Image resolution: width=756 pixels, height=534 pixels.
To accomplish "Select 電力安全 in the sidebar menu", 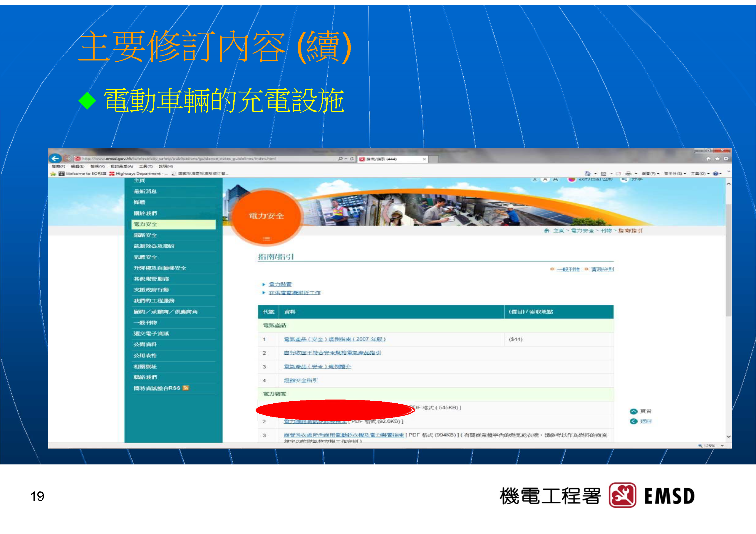I will coord(174,224).
